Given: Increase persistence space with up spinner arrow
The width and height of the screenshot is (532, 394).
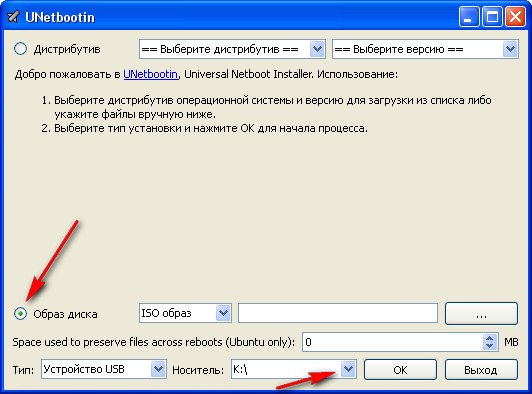Looking at the screenshot, I should (x=490, y=338).
